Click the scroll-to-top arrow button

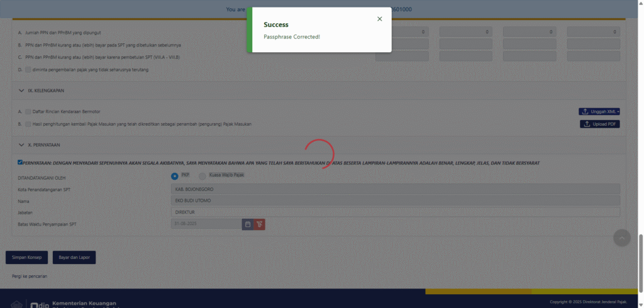pyautogui.click(x=621, y=238)
